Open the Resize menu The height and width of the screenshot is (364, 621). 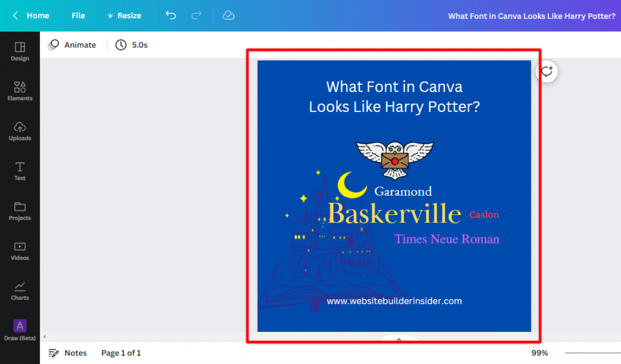pos(124,16)
